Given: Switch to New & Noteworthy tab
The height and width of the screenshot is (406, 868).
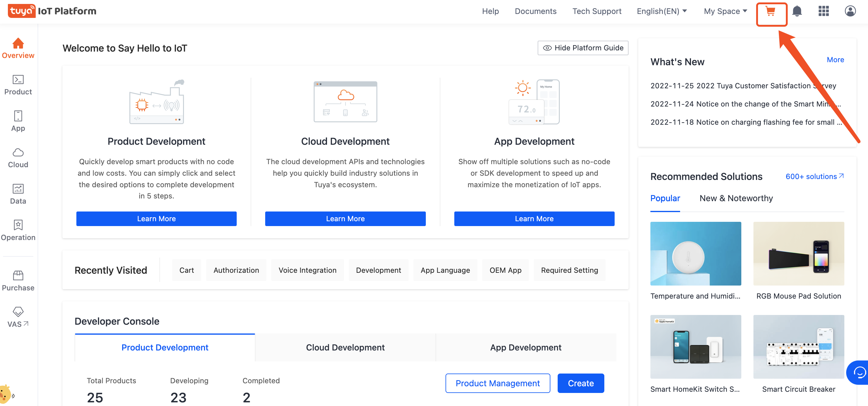Looking at the screenshot, I should (x=736, y=198).
